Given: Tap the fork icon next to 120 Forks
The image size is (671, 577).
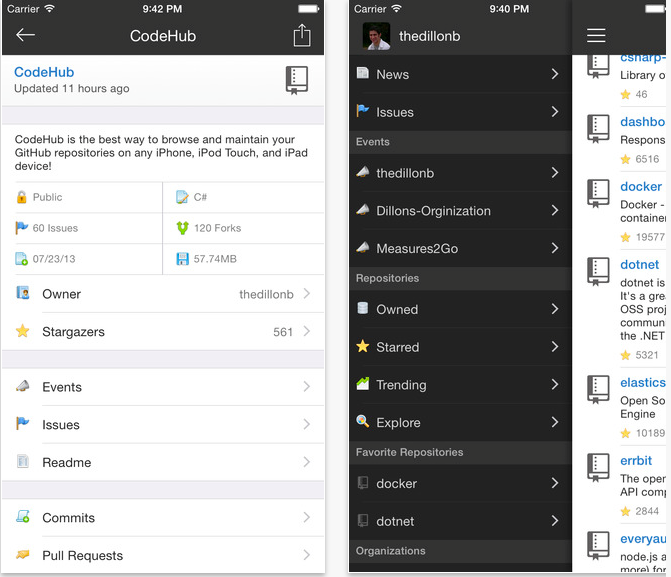Looking at the screenshot, I should click(183, 228).
